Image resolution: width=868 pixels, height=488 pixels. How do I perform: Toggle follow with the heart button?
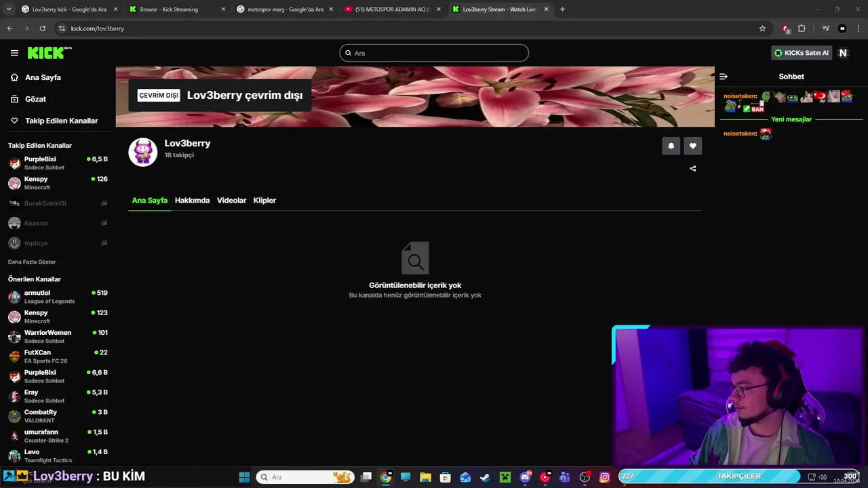[692, 146]
